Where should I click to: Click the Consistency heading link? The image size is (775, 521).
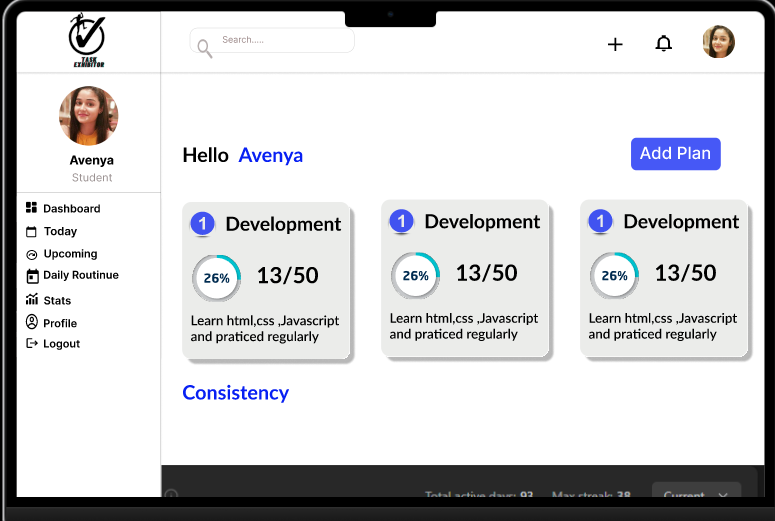235,393
